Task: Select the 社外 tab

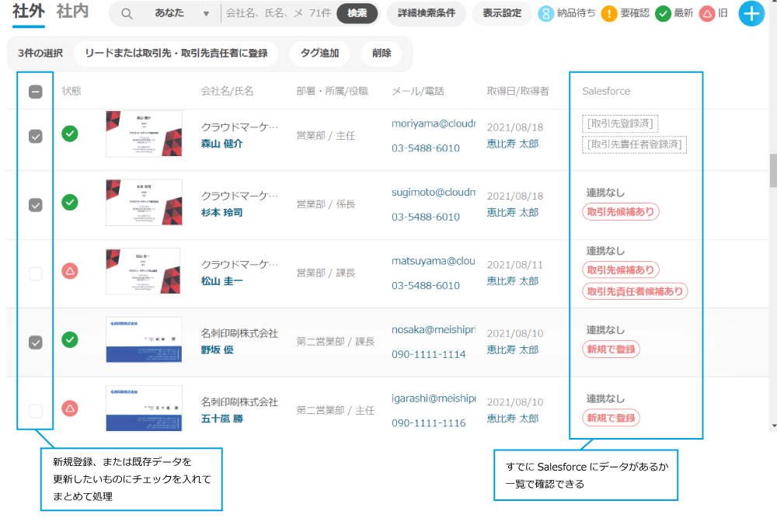Action: click(28, 12)
